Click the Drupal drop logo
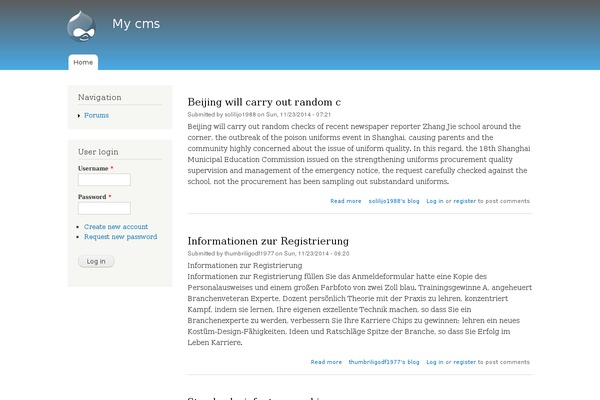The height and width of the screenshot is (400, 600). pos(81,26)
